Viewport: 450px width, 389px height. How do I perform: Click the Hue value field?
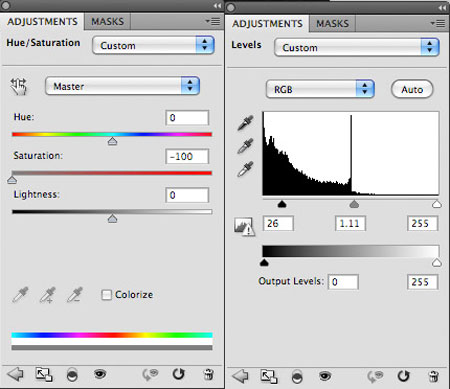[x=187, y=118]
